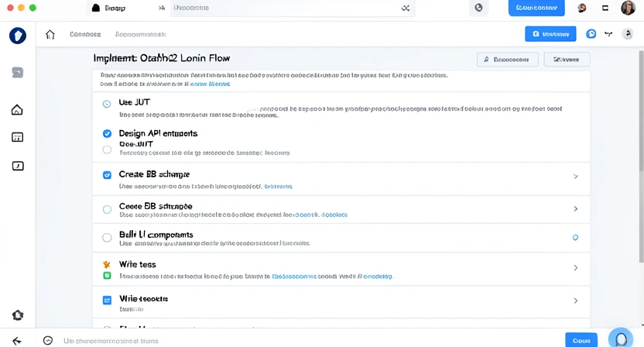Click the shield logo in the sidebar
The width and height of the screenshot is (644, 347).
(x=18, y=36)
